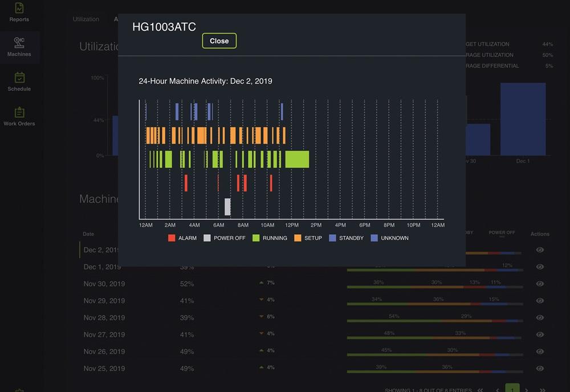Select the Nov 29, 2019 table row
Viewport: 570px width, 392px height.
[x=104, y=301]
